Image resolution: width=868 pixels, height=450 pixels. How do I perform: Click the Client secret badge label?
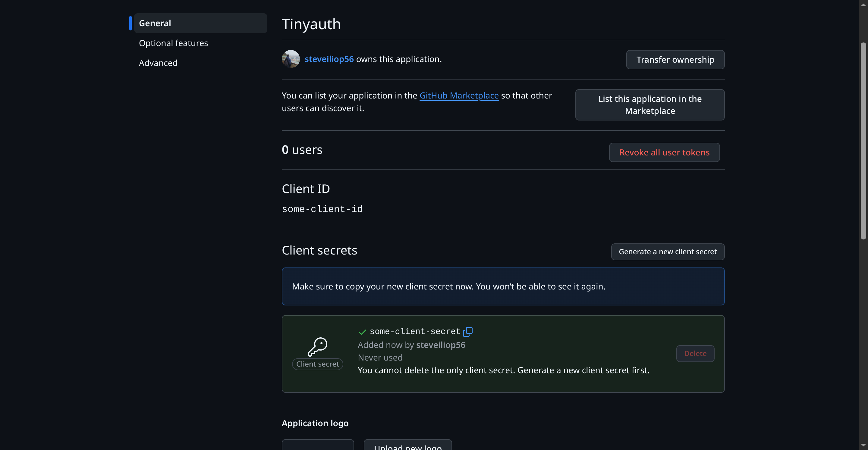click(317, 364)
